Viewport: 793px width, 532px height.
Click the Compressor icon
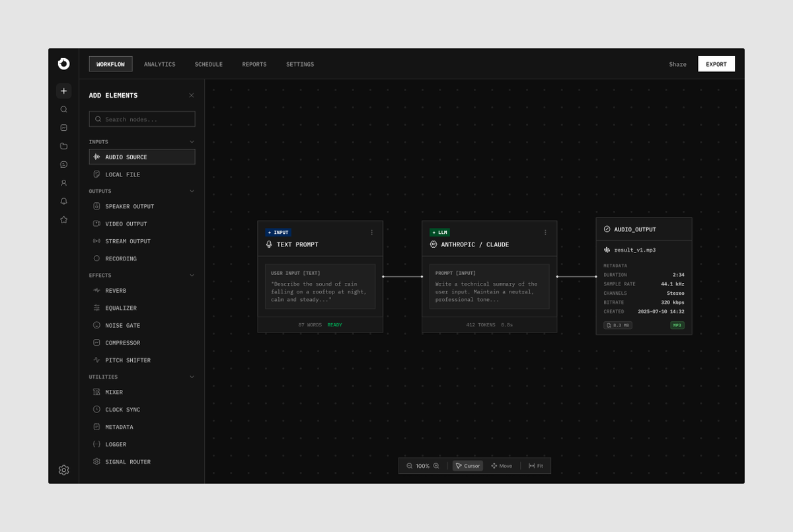(x=96, y=343)
